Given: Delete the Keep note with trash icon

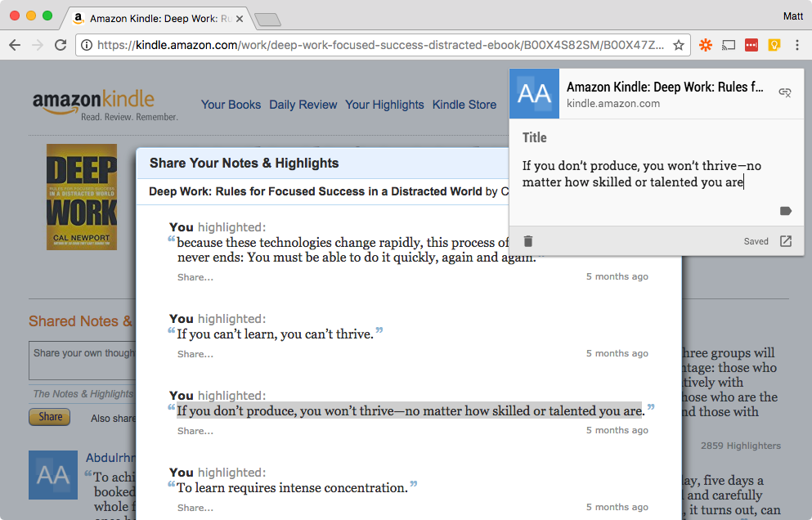Looking at the screenshot, I should pyautogui.click(x=528, y=241).
